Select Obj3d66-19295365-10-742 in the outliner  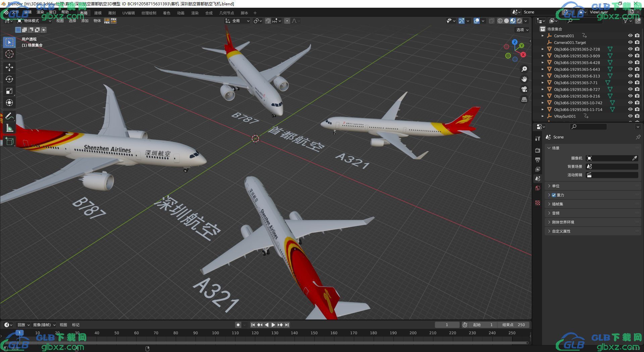(x=578, y=103)
